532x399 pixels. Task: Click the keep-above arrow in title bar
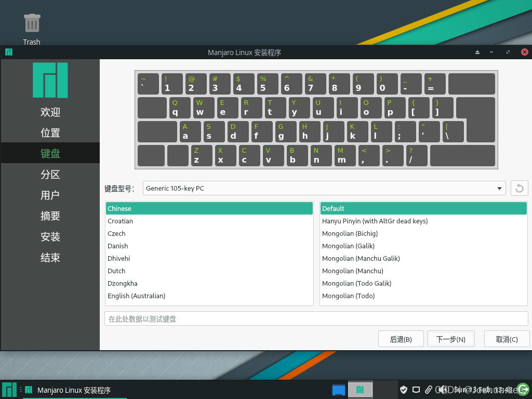477,52
